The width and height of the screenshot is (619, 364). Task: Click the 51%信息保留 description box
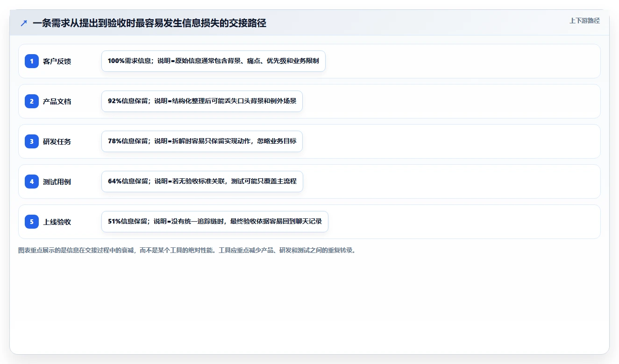click(x=215, y=222)
